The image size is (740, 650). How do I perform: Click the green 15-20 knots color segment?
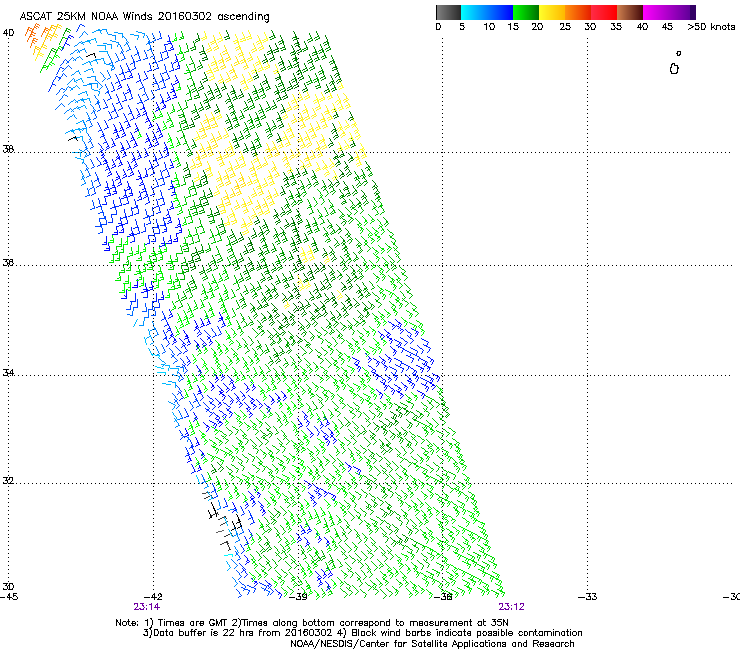coord(526,12)
